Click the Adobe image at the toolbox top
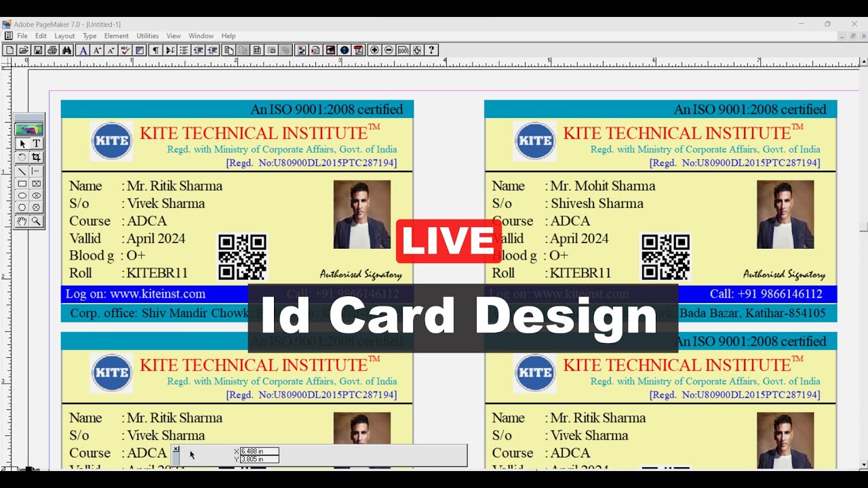The image size is (868, 488). click(29, 129)
